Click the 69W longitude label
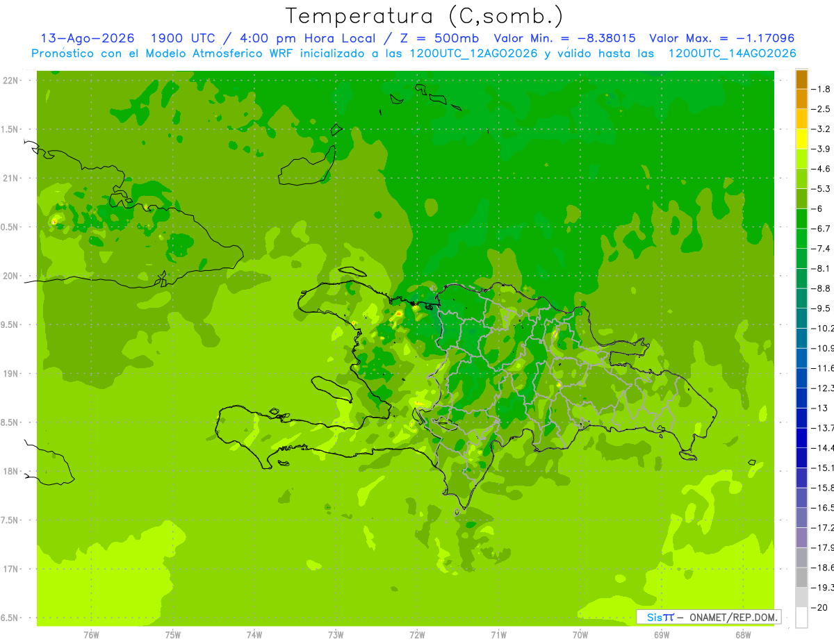The image size is (834, 644). (662, 635)
